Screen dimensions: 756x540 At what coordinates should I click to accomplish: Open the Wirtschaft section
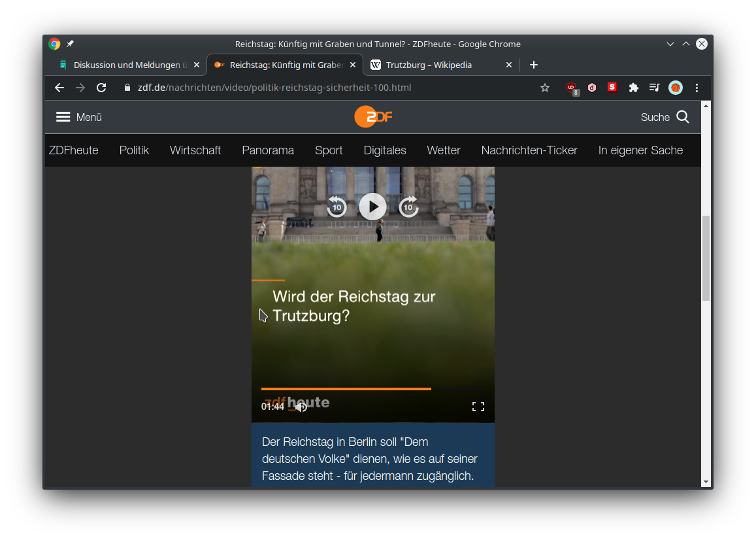coord(195,150)
